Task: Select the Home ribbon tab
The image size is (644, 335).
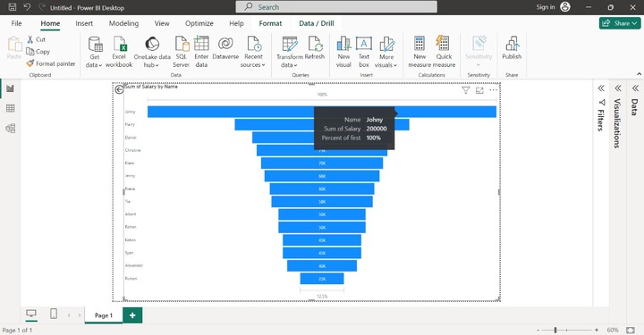Action: coord(50,23)
